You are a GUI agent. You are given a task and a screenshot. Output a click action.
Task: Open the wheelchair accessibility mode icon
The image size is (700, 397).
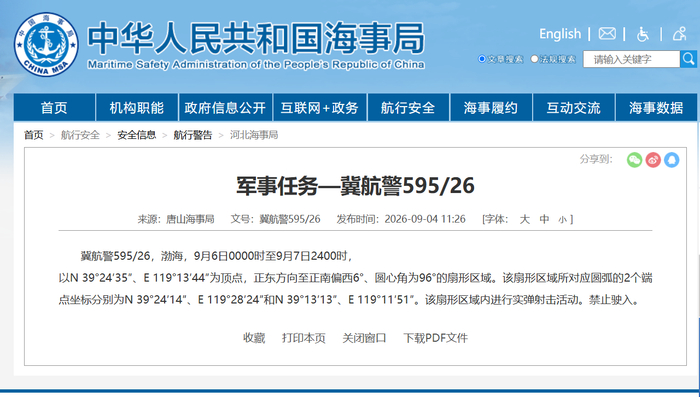point(642,34)
